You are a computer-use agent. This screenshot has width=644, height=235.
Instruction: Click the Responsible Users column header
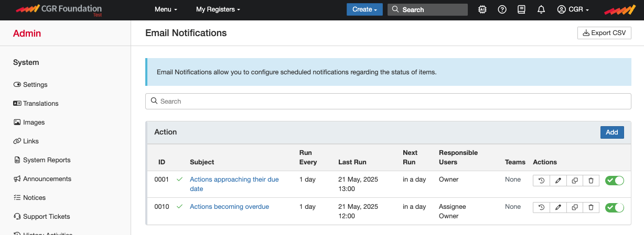[x=458, y=158]
